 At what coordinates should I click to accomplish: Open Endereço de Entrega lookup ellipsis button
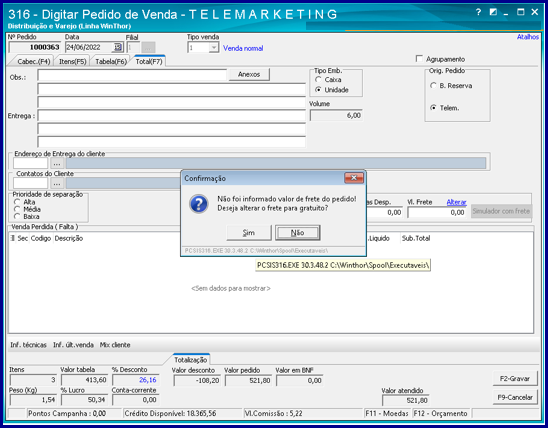tap(57, 163)
